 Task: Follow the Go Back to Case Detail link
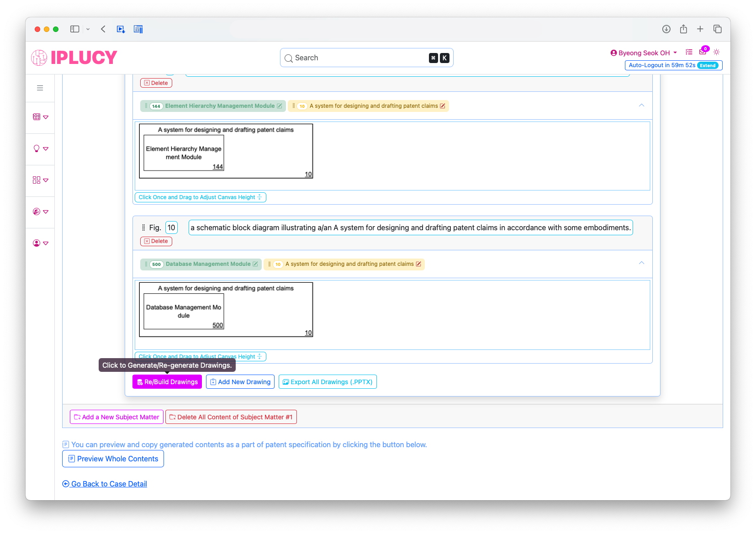tap(105, 484)
